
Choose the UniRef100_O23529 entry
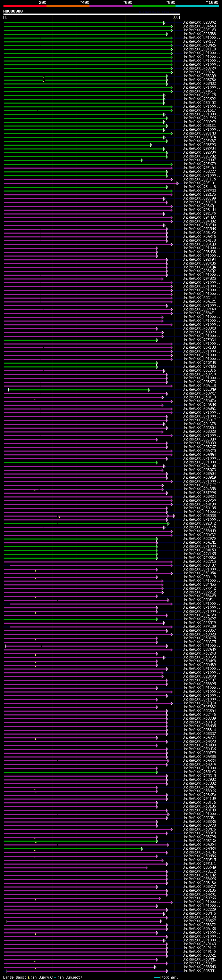199,623
